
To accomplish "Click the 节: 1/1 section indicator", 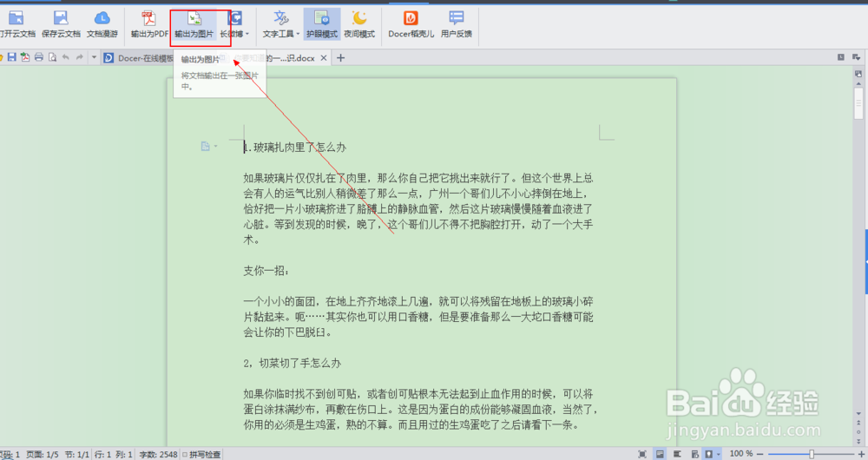I will pyautogui.click(x=77, y=455).
